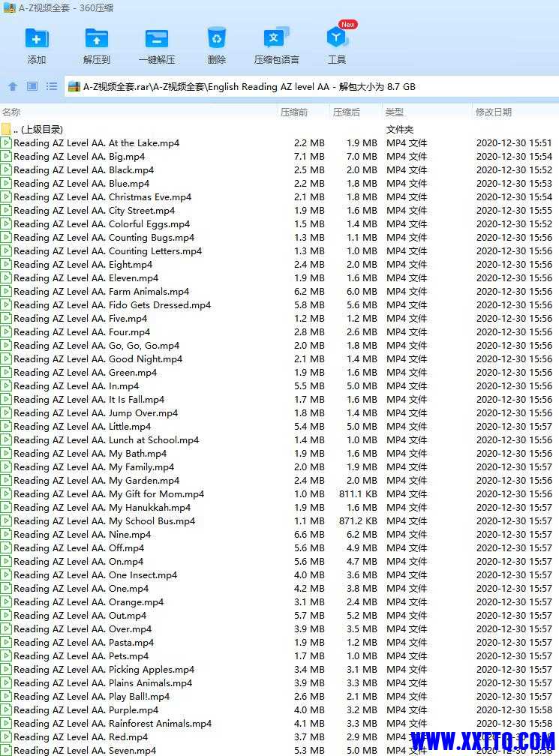The image size is (559, 756).
Task: Click the video icon beside Farm Animals.mp4
Action: [6, 291]
